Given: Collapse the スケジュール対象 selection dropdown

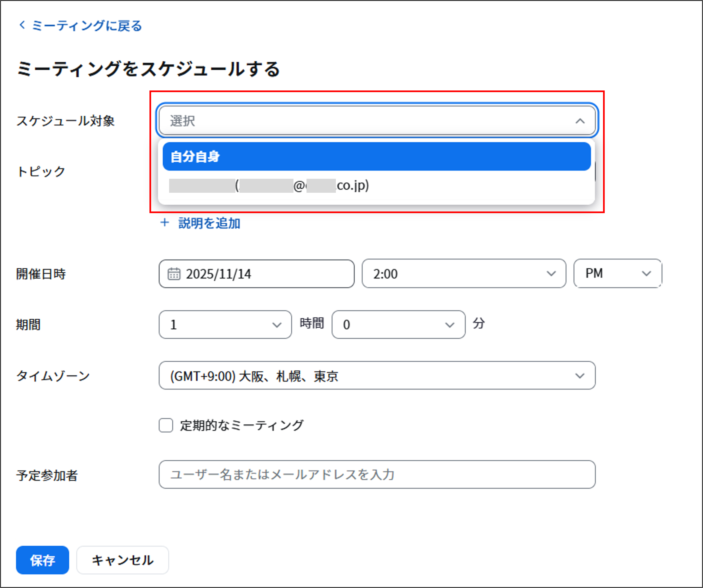Looking at the screenshot, I should (x=377, y=121).
